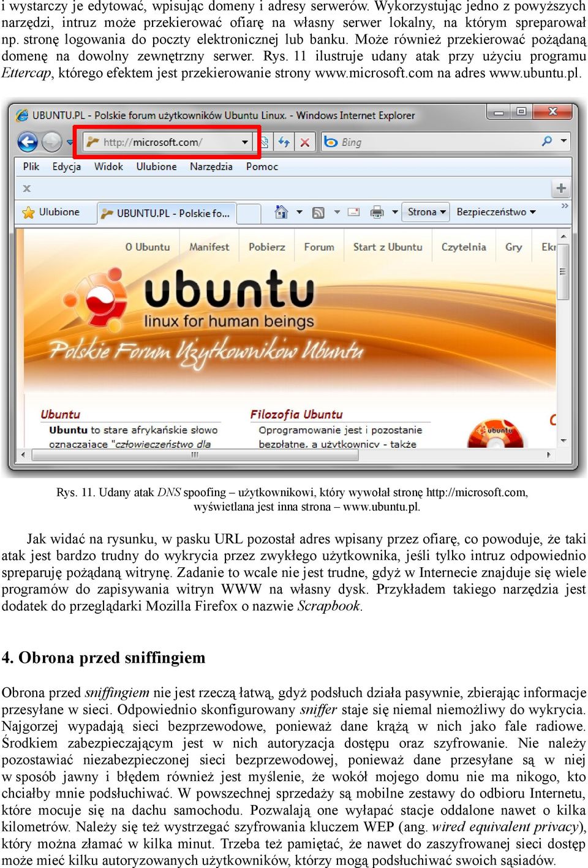Image resolution: width=588 pixels, height=868 pixels.
Task: Click the Ubuntu section heading
Action: (61, 415)
